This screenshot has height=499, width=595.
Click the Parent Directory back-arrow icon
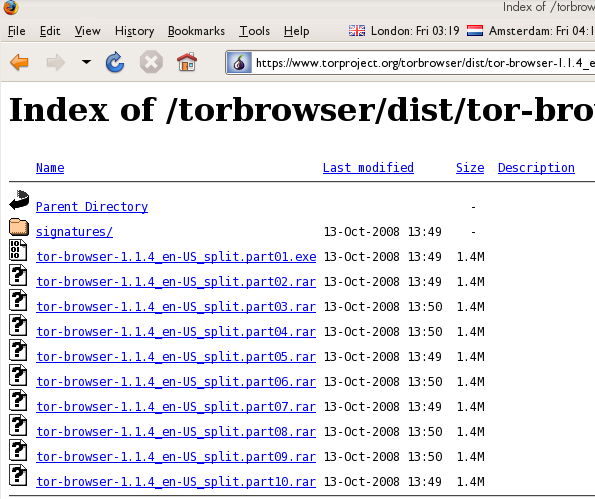pyautogui.click(x=19, y=200)
